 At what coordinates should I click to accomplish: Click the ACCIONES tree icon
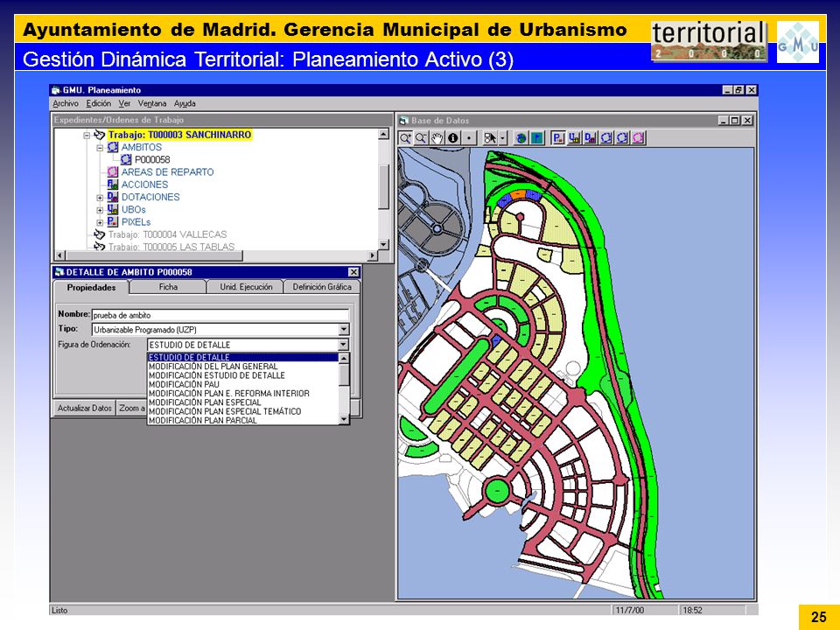click(113, 185)
